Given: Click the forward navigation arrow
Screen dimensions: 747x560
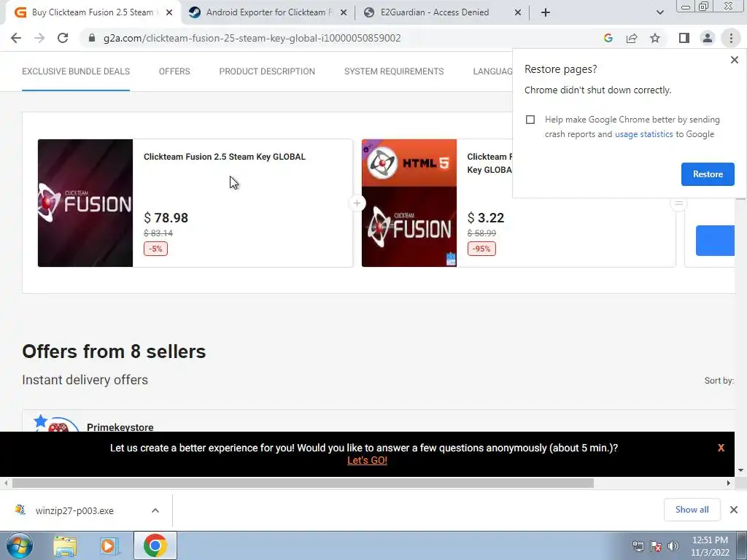Looking at the screenshot, I should pos(39,38).
